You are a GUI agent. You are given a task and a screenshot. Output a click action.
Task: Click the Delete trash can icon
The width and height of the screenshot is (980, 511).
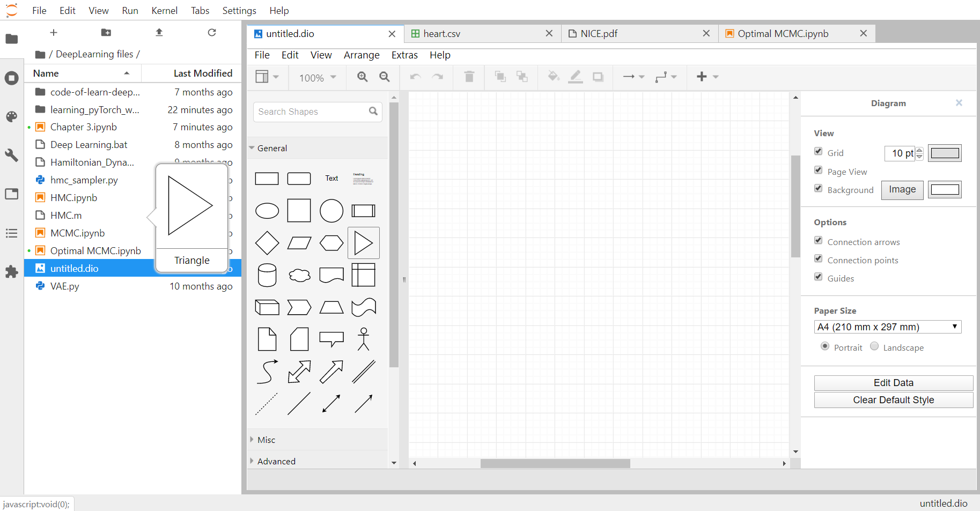click(x=469, y=77)
